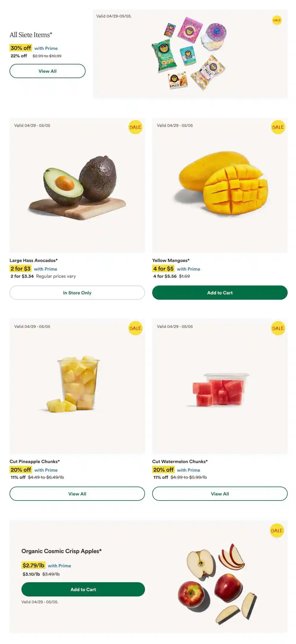The width and height of the screenshot is (296, 644).
Task: Open the Cut Watermelon Chunks image
Action: [x=220, y=386]
